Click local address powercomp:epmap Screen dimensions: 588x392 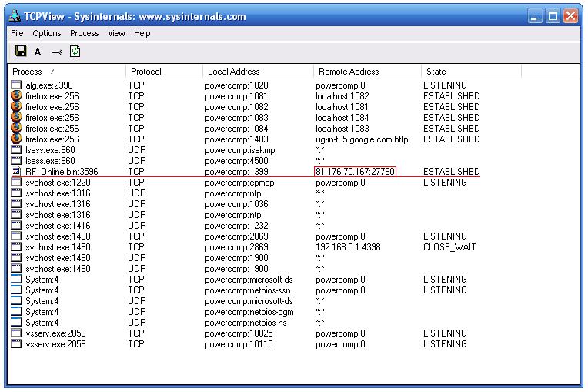(x=239, y=183)
